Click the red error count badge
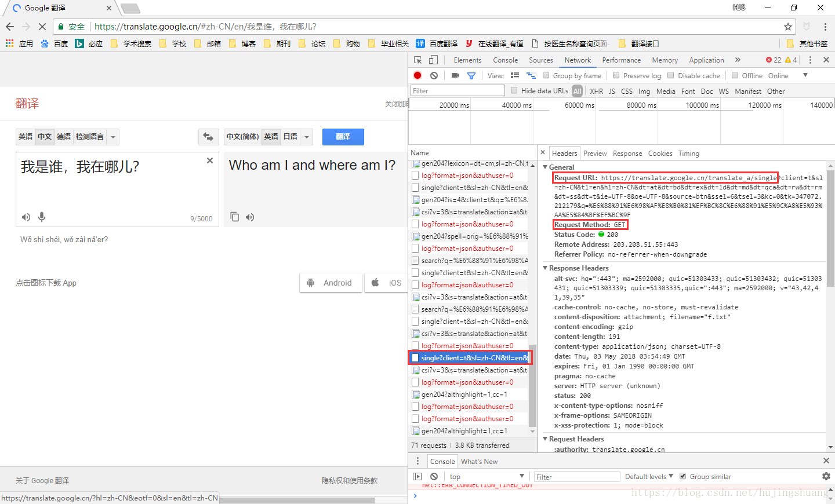The width and height of the screenshot is (835, 504). 774,60
